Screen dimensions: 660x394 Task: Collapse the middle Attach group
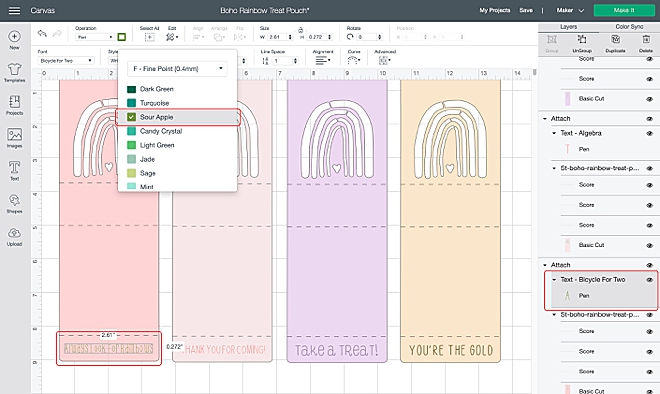pyautogui.click(x=545, y=119)
